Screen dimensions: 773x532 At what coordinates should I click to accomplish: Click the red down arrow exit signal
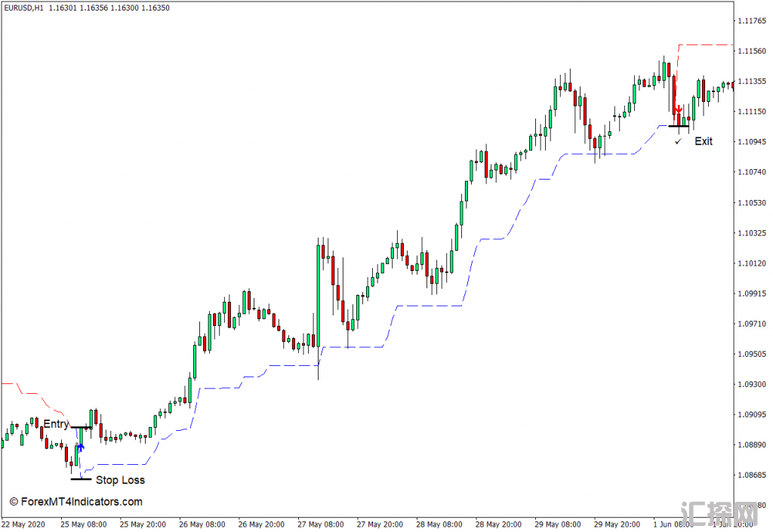point(679,109)
